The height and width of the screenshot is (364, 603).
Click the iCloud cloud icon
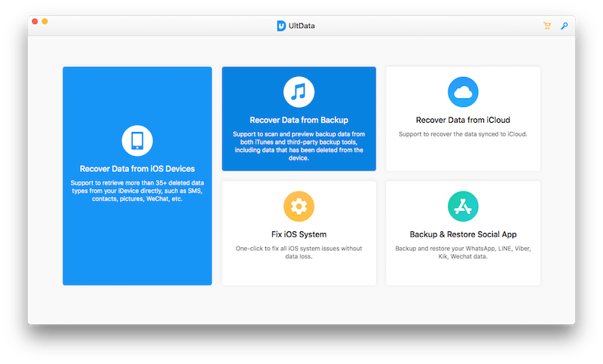point(463,92)
